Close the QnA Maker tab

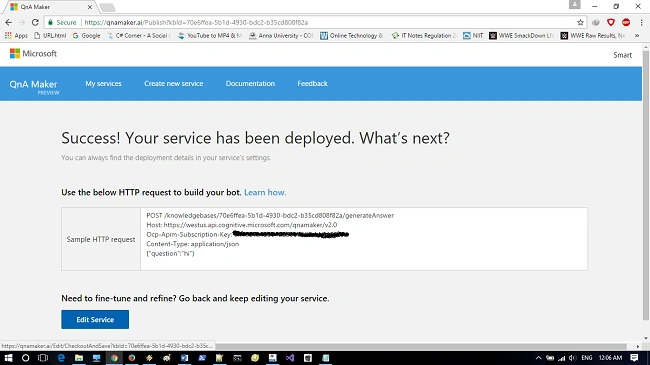click(x=90, y=7)
